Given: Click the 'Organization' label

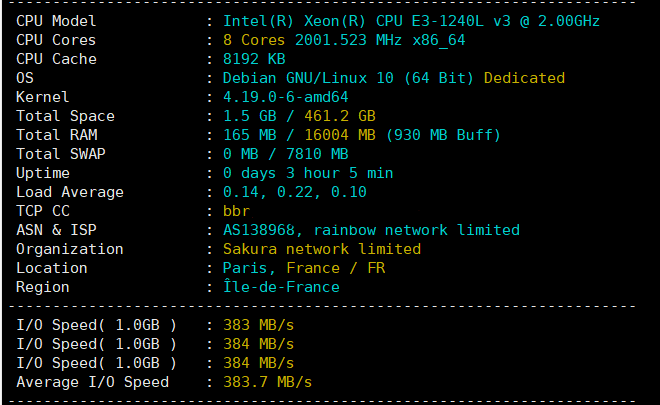Looking at the screenshot, I should (69, 249).
